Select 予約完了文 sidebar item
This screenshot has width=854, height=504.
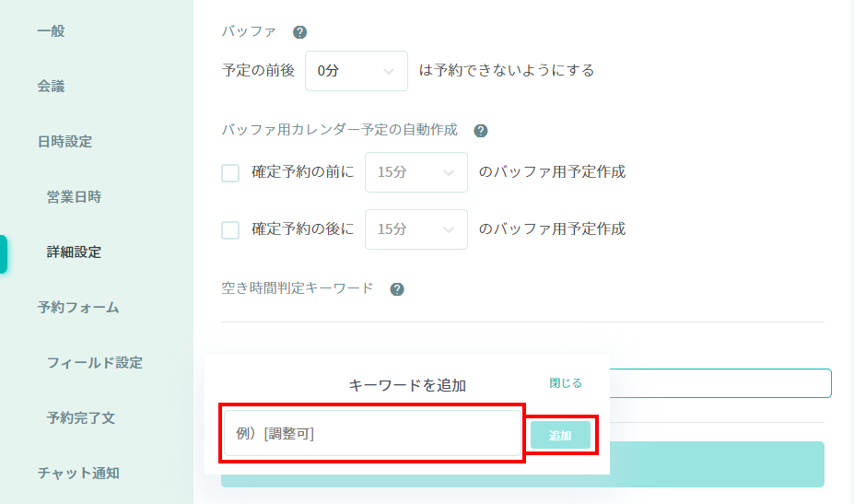click(80, 418)
